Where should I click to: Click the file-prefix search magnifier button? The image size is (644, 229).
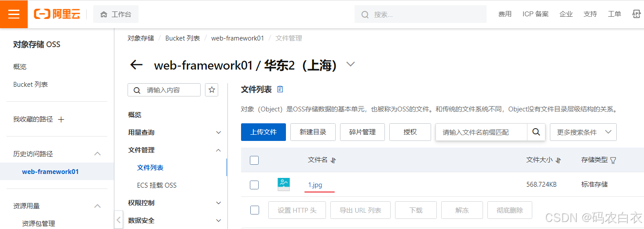click(x=536, y=132)
